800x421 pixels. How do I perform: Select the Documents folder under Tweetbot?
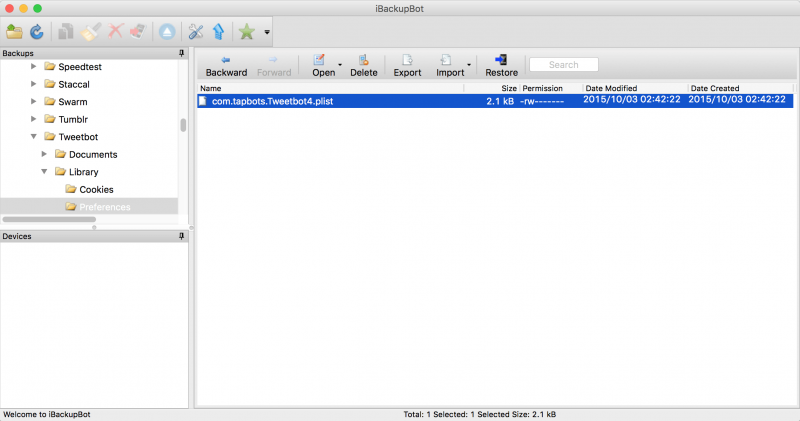coord(93,154)
